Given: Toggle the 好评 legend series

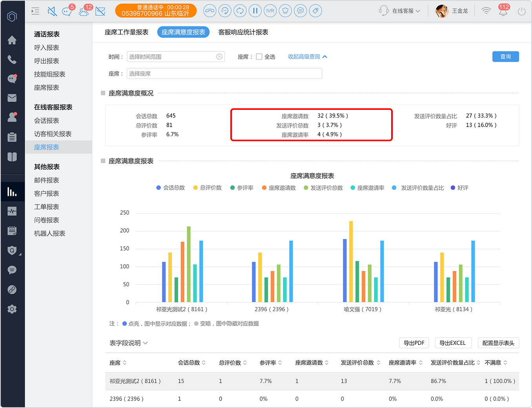Looking at the screenshot, I should coord(459,188).
